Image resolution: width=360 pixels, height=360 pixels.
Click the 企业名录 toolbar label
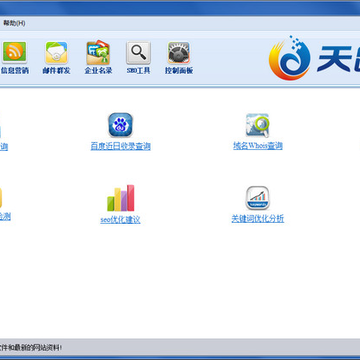[x=98, y=71]
